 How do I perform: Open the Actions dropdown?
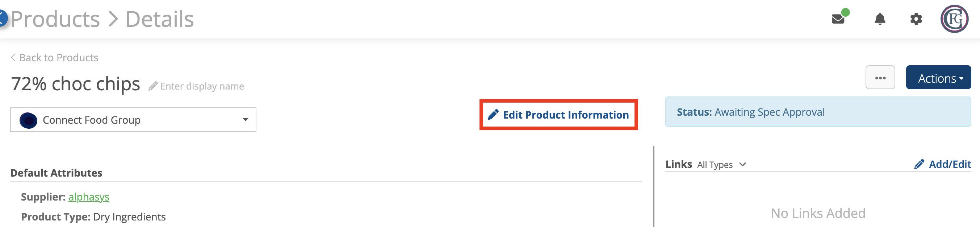pos(938,77)
